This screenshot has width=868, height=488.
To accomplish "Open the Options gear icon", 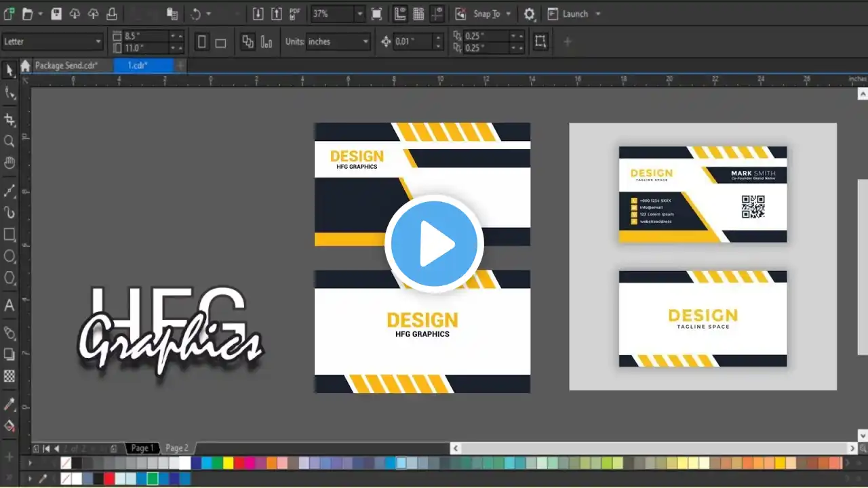I will click(x=530, y=14).
